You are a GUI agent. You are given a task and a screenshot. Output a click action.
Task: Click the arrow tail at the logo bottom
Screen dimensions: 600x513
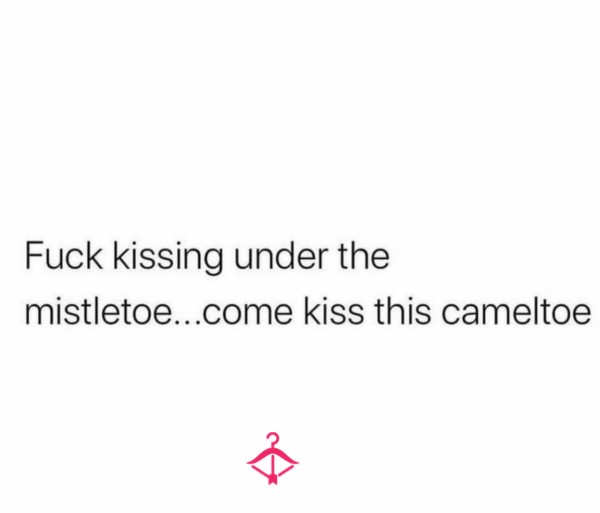272,479
